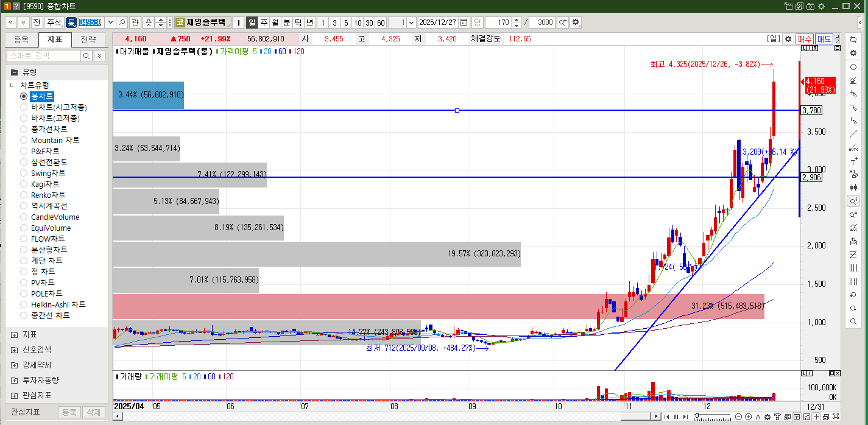
Task: Switch to the 전략 tab
Action: click(88, 40)
